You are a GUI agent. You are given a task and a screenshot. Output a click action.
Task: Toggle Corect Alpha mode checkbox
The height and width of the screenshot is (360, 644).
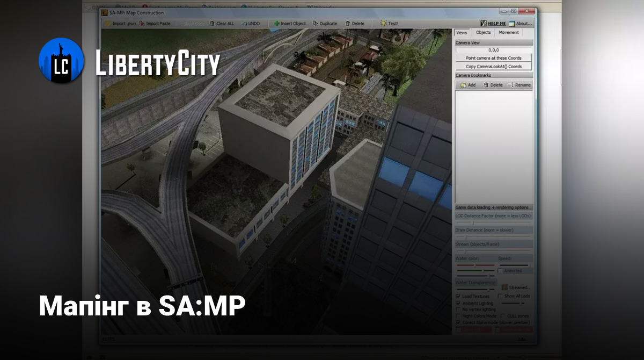tap(458, 322)
